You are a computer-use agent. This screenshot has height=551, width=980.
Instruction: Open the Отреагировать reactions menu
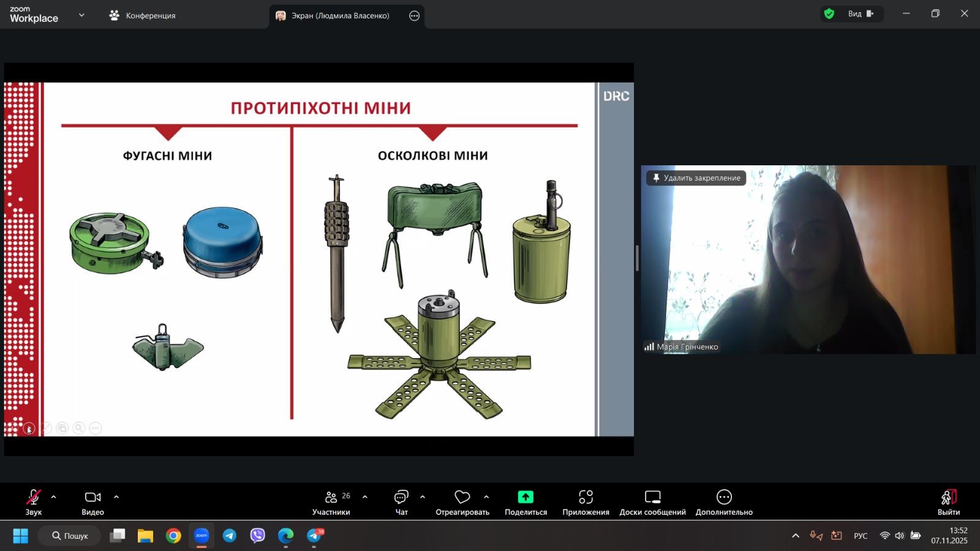[462, 501]
